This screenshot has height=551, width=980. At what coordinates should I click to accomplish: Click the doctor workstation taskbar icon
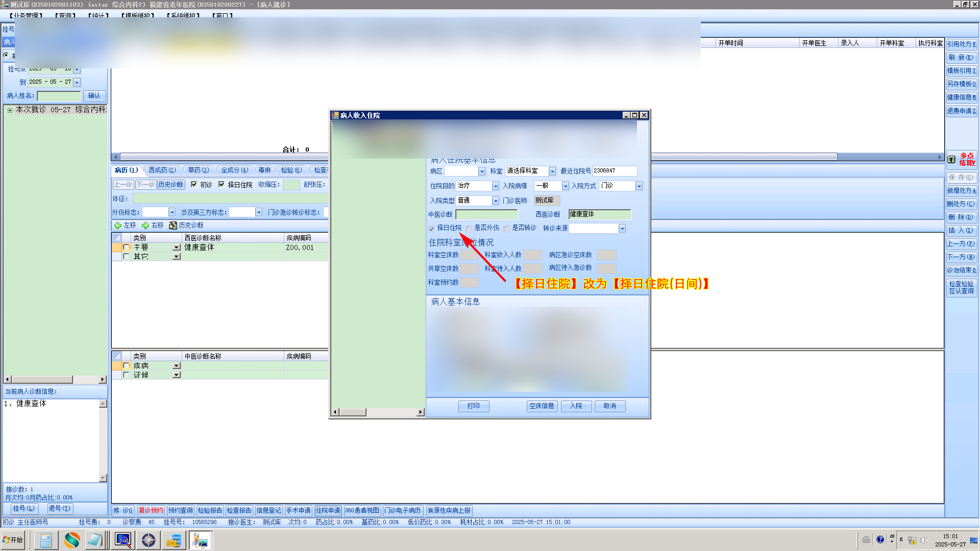click(200, 540)
